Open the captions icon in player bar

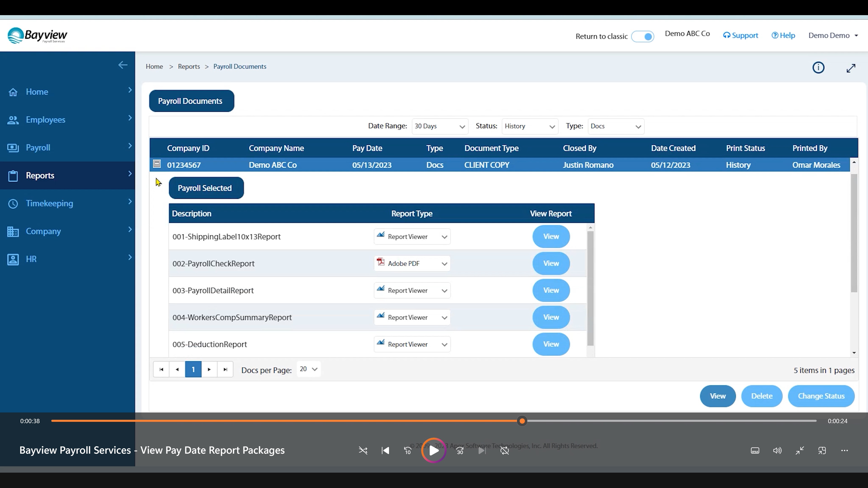(755, 451)
